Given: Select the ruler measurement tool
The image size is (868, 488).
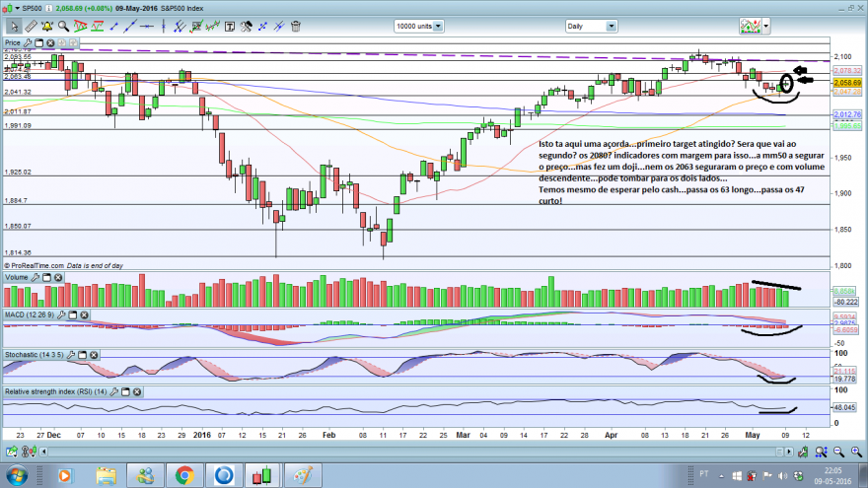Looking at the screenshot, I should (31, 26).
